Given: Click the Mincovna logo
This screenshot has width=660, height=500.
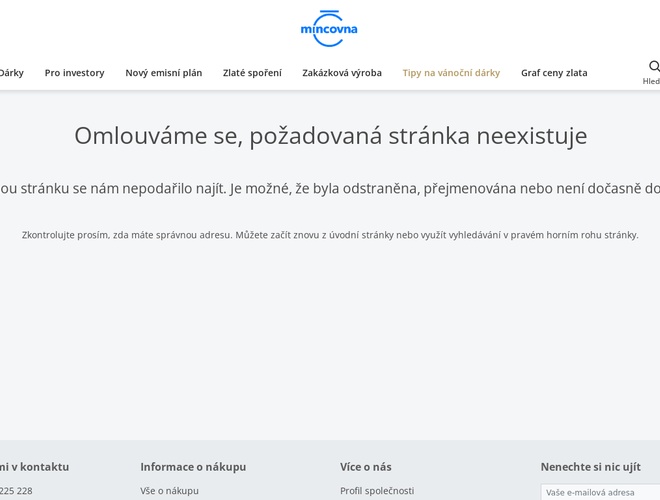Looking at the screenshot, I should (x=329, y=28).
